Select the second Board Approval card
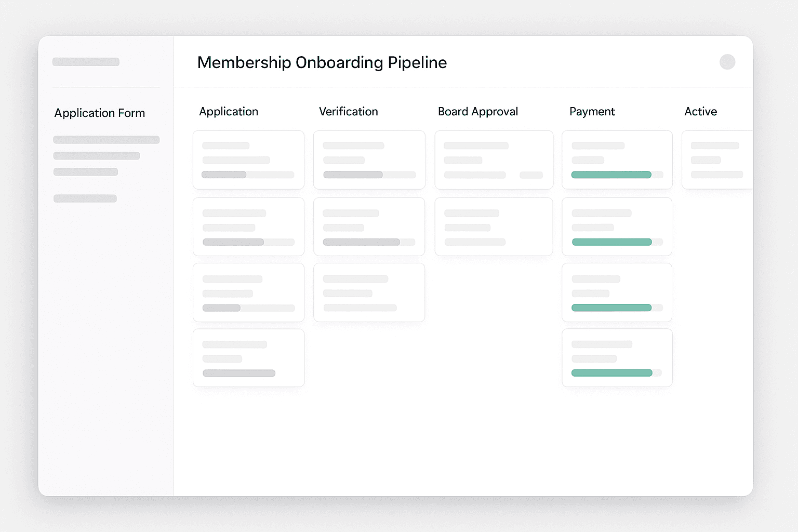 (x=494, y=227)
